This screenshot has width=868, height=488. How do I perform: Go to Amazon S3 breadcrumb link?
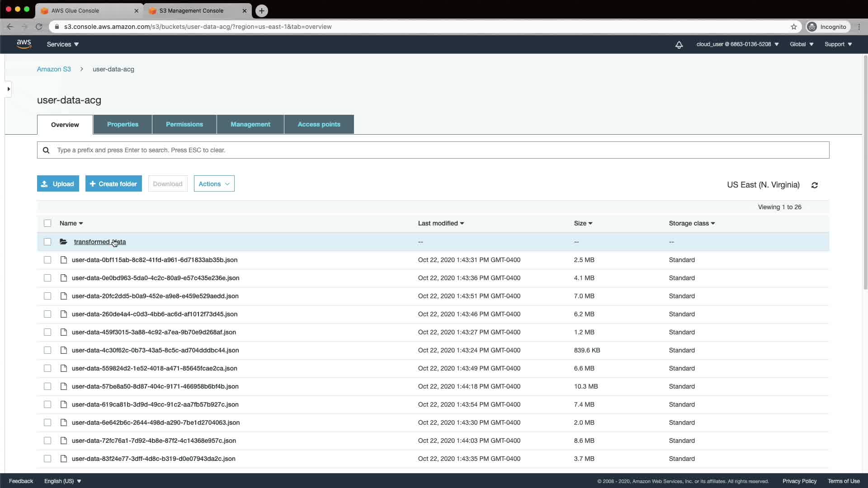pos(54,69)
